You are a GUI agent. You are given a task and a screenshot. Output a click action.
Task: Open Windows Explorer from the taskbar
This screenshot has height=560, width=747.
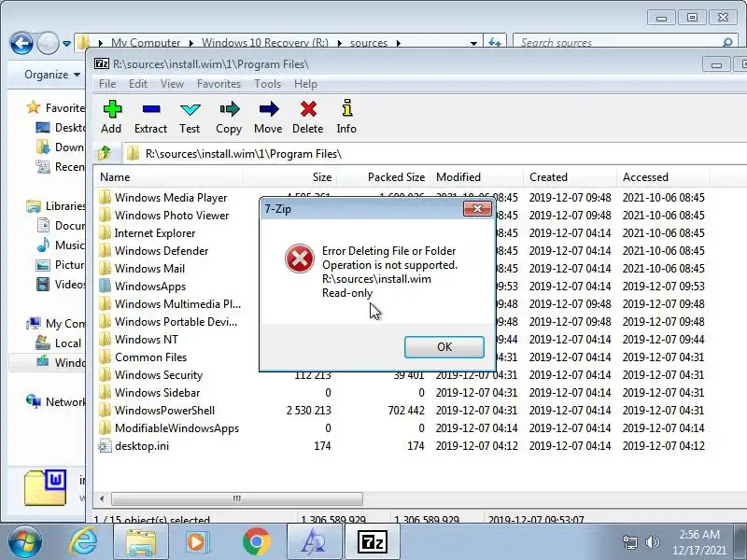pyautogui.click(x=141, y=542)
